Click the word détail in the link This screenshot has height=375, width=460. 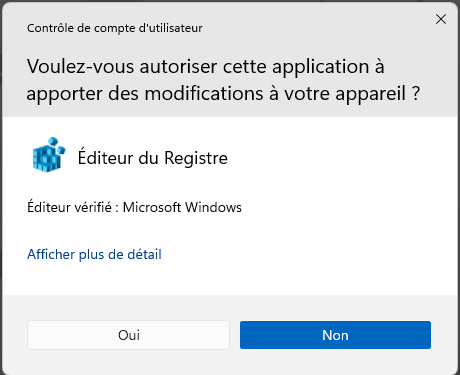click(145, 254)
